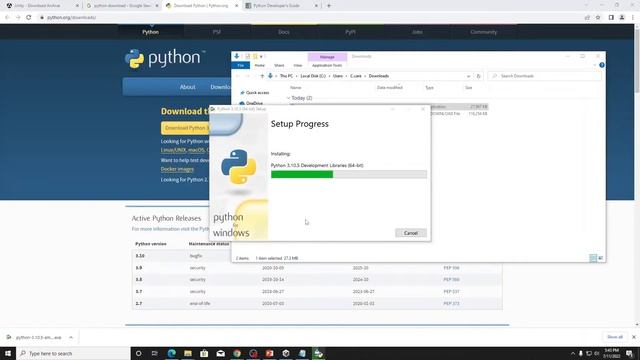The height and width of the screenshot is (360, 640).
Task: Open Share ribbon tab in Explorer
Action: pos(279,65)
